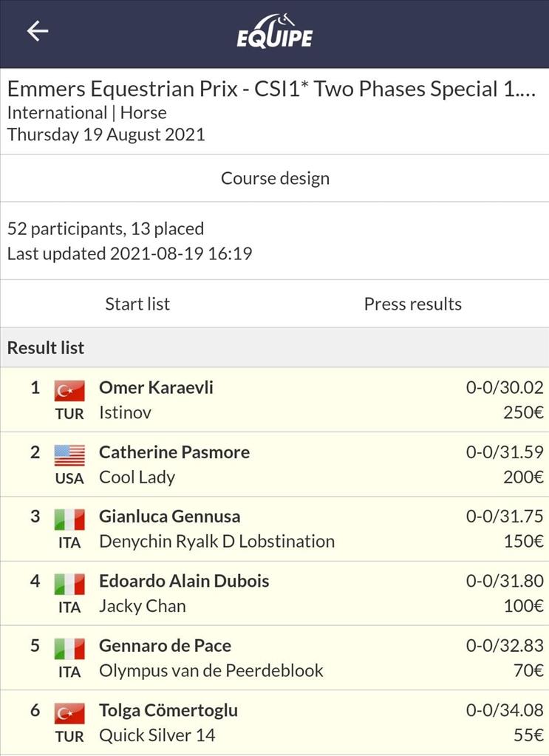The width and height of the screenshot is (549, 756).
Task: Tap Turkish flag beside Omer Karaevli
Action: tap(69, 391)
